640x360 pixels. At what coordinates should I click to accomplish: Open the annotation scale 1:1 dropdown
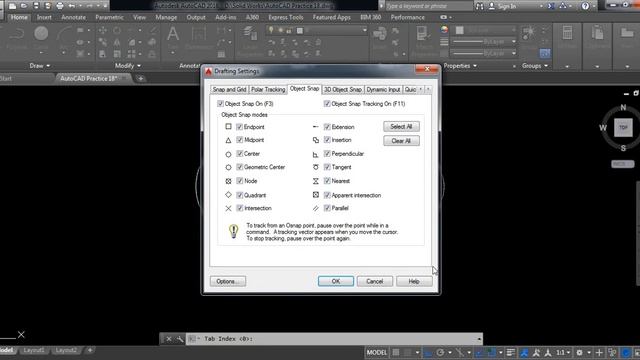563,352
